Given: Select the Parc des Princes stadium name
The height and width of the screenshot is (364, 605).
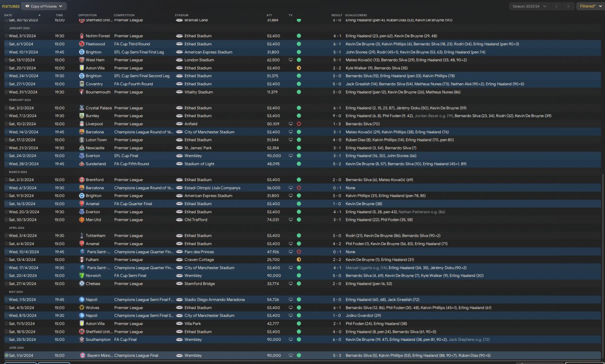Looking at the screenshot, I should click(200, 252).
